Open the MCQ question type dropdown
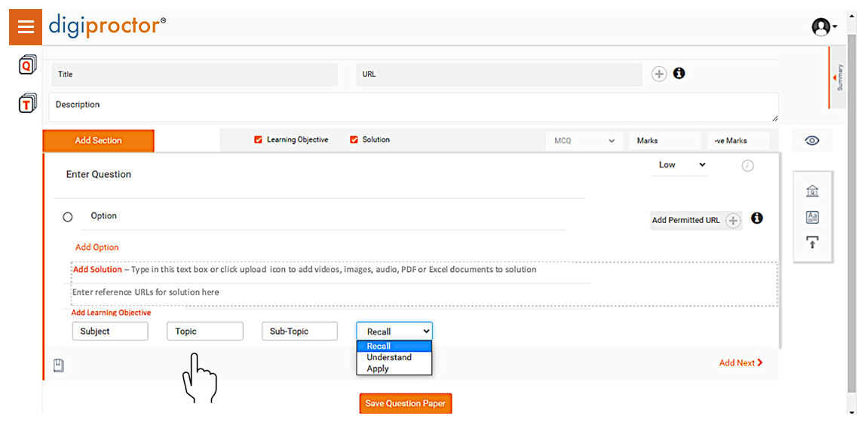 coord(584,141)
